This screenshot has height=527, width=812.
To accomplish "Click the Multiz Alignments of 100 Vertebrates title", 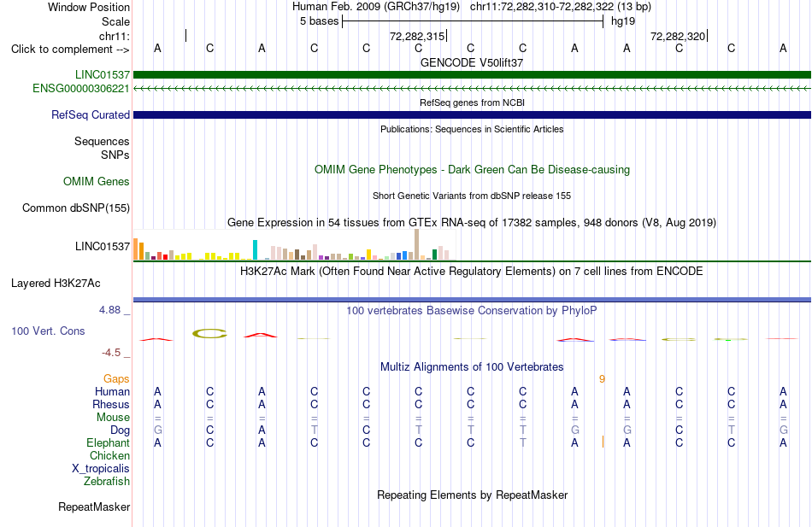I will pyautogui.click(x=472, y=367).
